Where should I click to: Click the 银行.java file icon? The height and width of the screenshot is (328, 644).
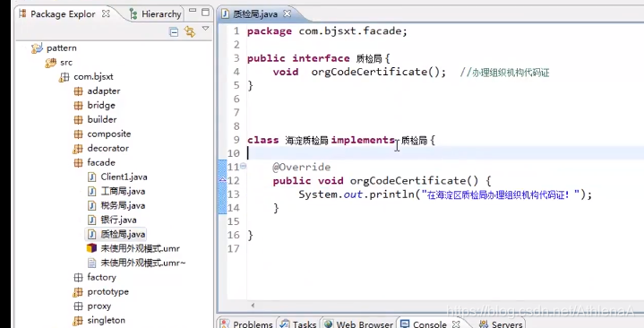(x=92, y=220)
